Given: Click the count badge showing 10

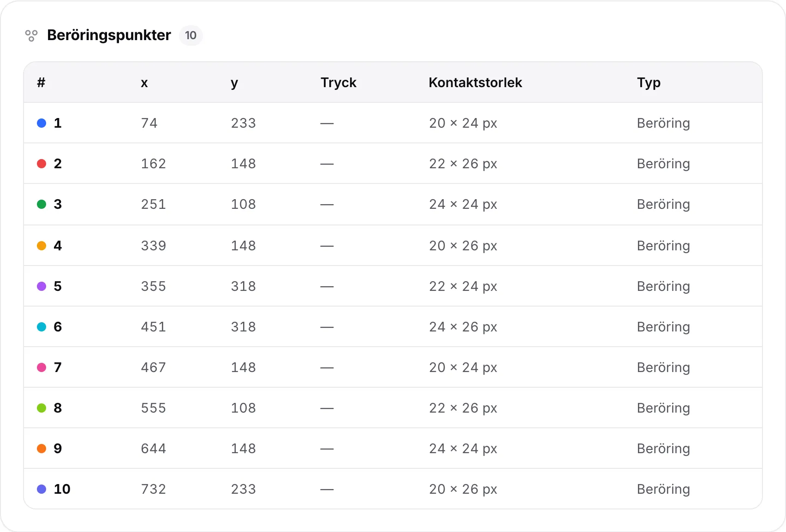Looking at the screenshot, I should click(x=191, y=35).
